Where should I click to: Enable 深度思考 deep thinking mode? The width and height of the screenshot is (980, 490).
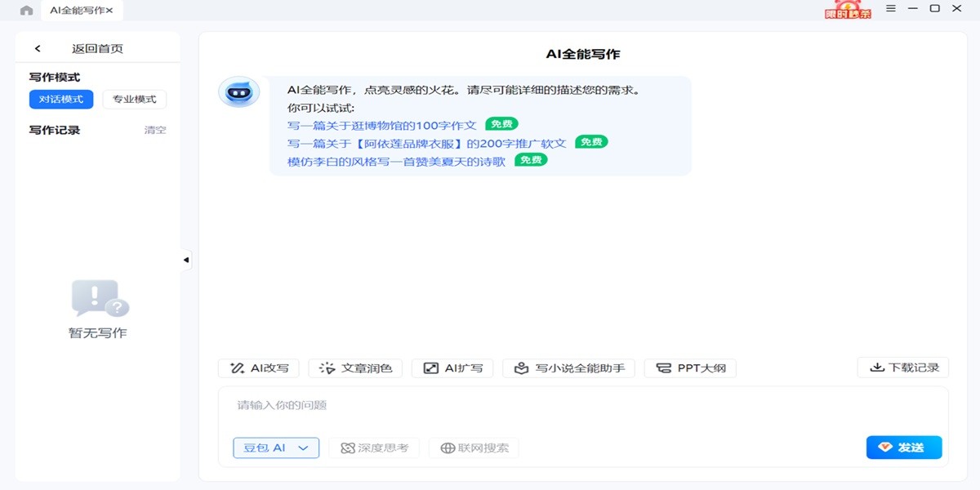(x=374, y=448)
